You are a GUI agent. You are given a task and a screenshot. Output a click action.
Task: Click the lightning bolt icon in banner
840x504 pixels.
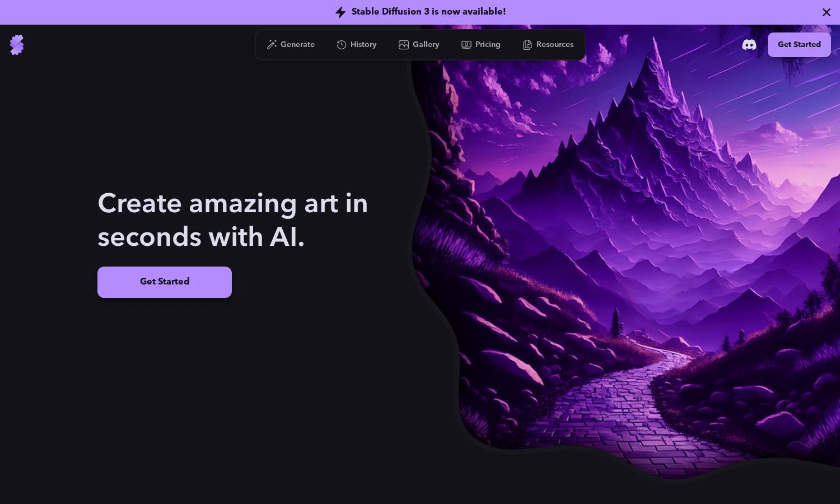340,12
